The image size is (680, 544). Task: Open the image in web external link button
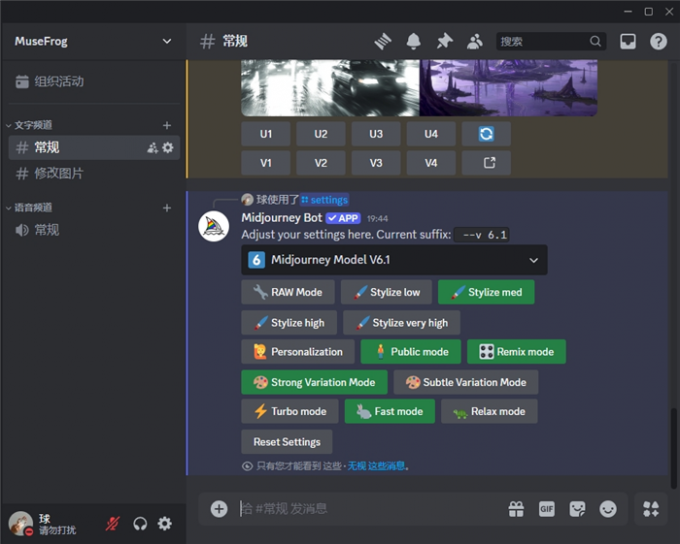click(486, 163)
